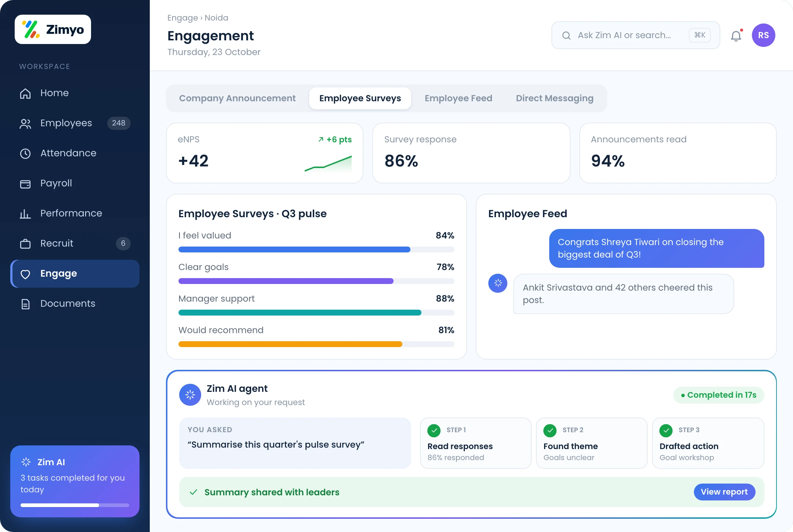Click the Clear goals purple bar
The height and width of the screenshot is (532, 793).
(x=316, y=281)
